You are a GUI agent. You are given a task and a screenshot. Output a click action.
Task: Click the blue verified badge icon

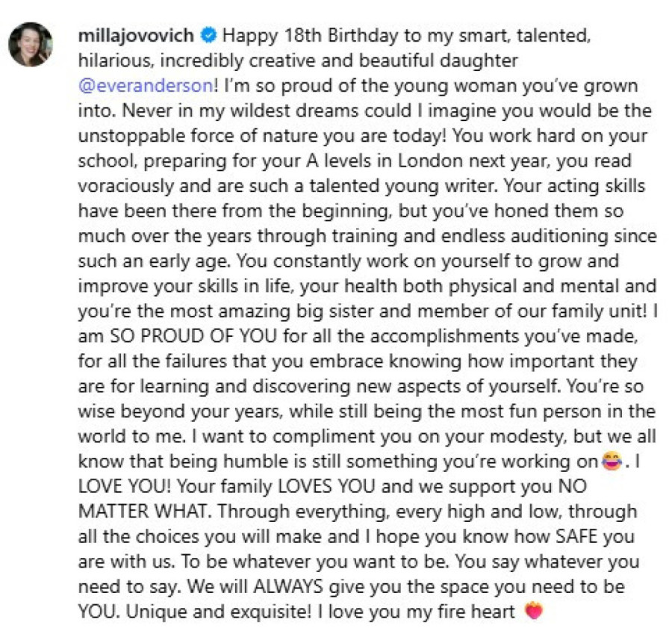coord(209,35)
